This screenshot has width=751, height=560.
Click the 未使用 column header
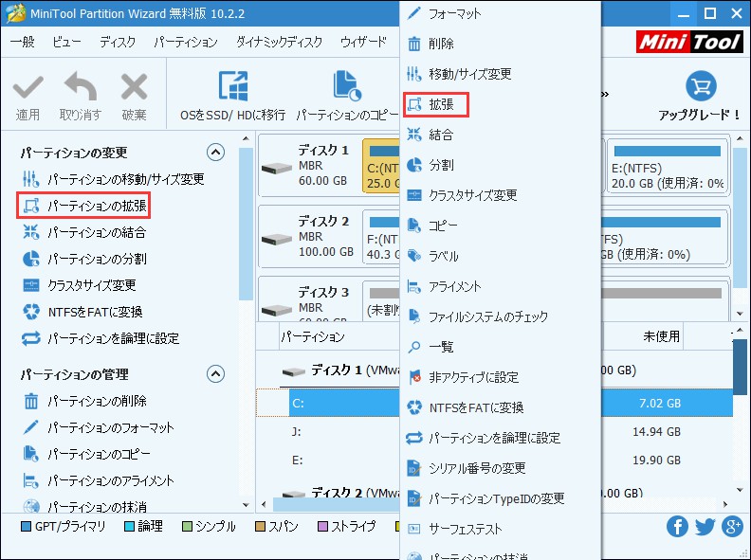[661, 336]
